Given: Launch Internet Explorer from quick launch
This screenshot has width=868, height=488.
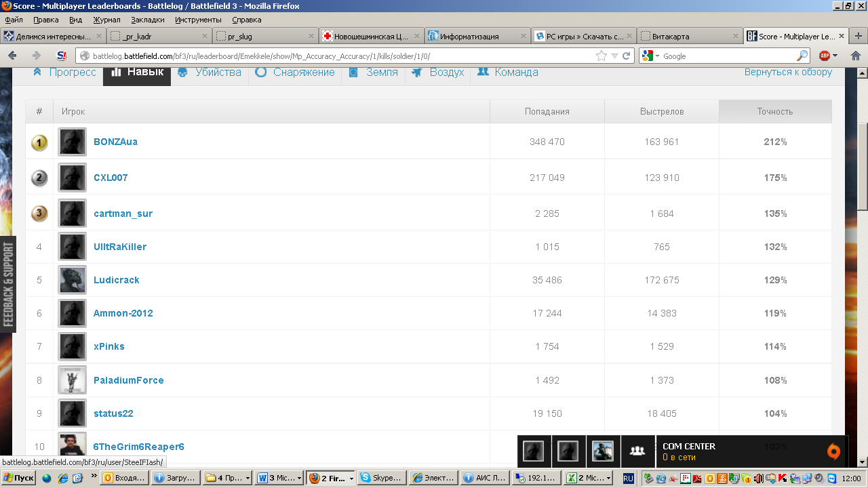Looking at the screenshot, I should [63, 478].
